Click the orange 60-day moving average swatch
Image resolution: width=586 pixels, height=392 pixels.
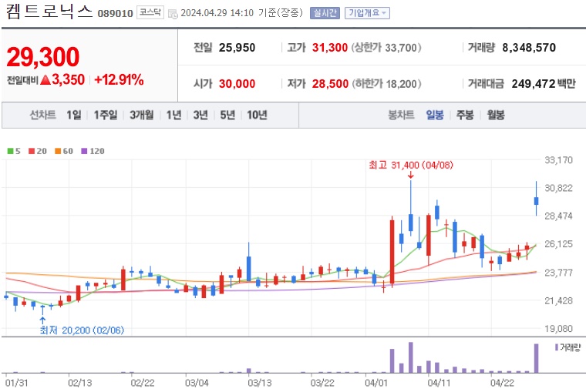(58, 151)
